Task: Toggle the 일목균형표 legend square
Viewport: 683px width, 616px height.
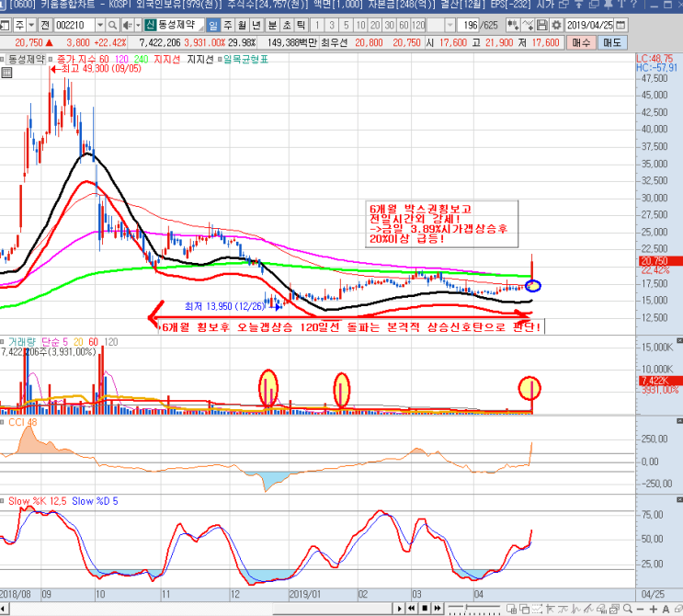Action: (220, 59)
